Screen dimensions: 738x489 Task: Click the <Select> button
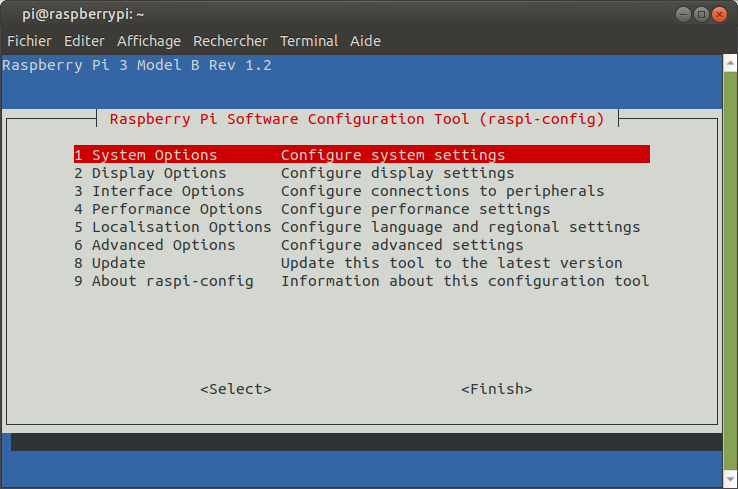[236, 389]
